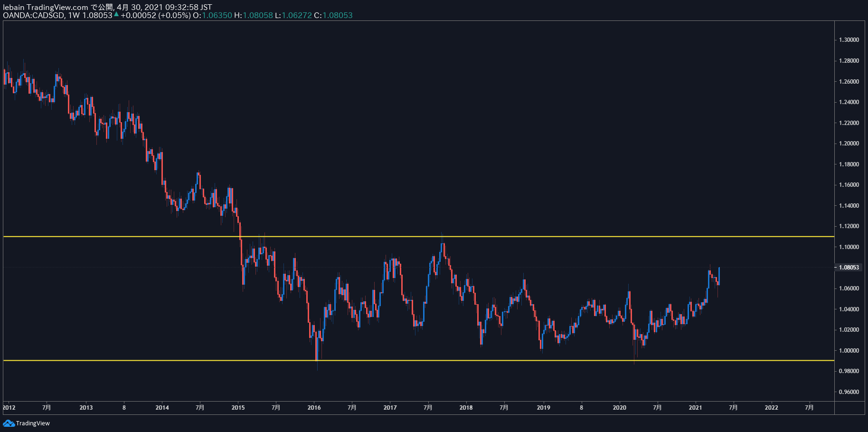Click the 2017 label on time axis
Image resolution: width=868 pixels, height=432 pixels.
tap(390, 408)
